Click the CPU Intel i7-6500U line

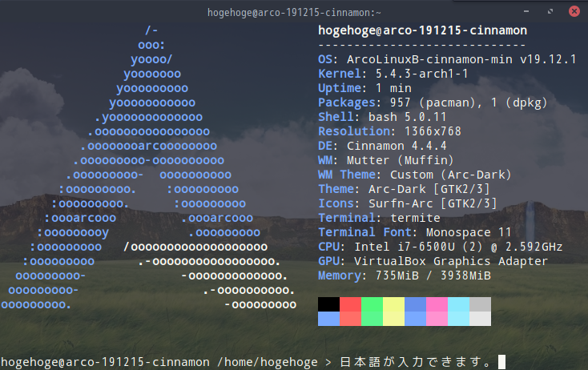pyautogui.click(x=441, y=247)
